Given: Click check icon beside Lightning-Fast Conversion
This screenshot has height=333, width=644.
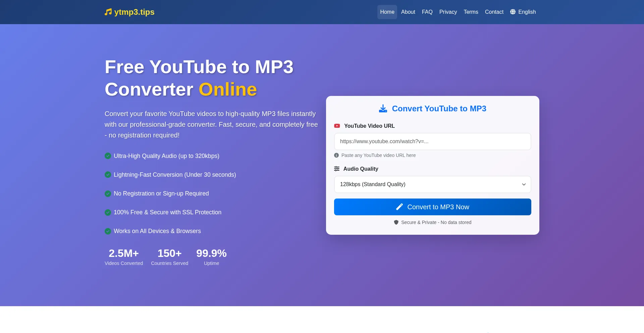Looking at the screenshot, I should (x=108, y=175).
